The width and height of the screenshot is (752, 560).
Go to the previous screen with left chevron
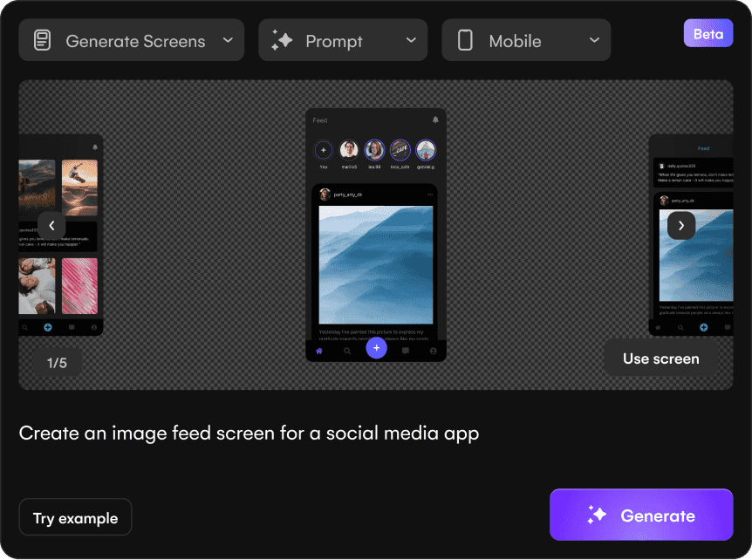click(51, 225)
